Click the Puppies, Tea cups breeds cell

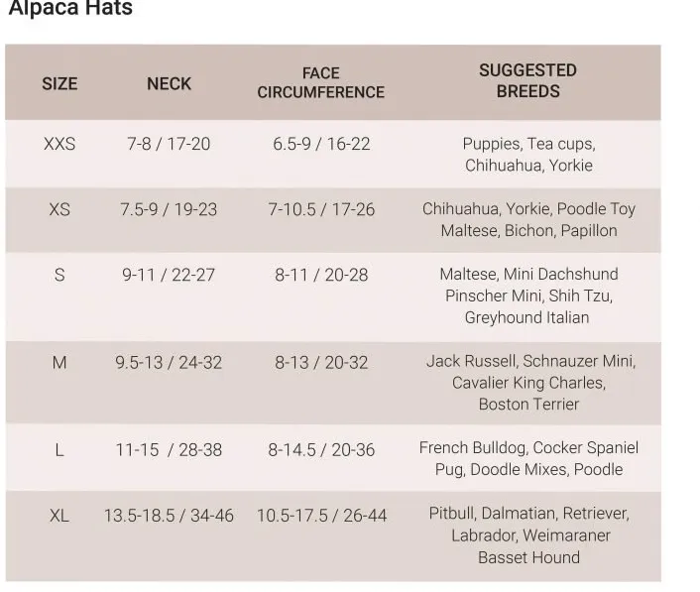[528, 155]
